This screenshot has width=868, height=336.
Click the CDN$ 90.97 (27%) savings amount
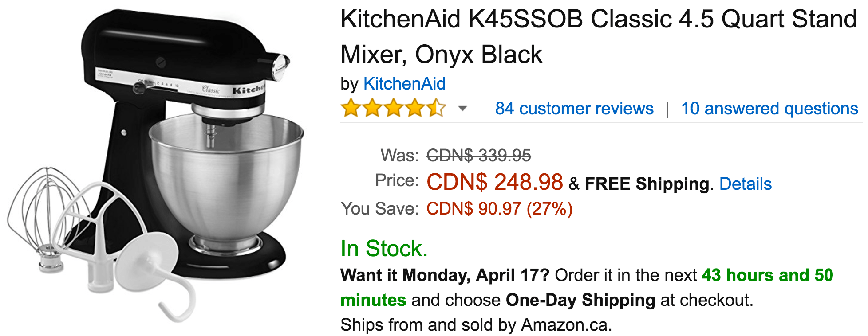point(500,209)
